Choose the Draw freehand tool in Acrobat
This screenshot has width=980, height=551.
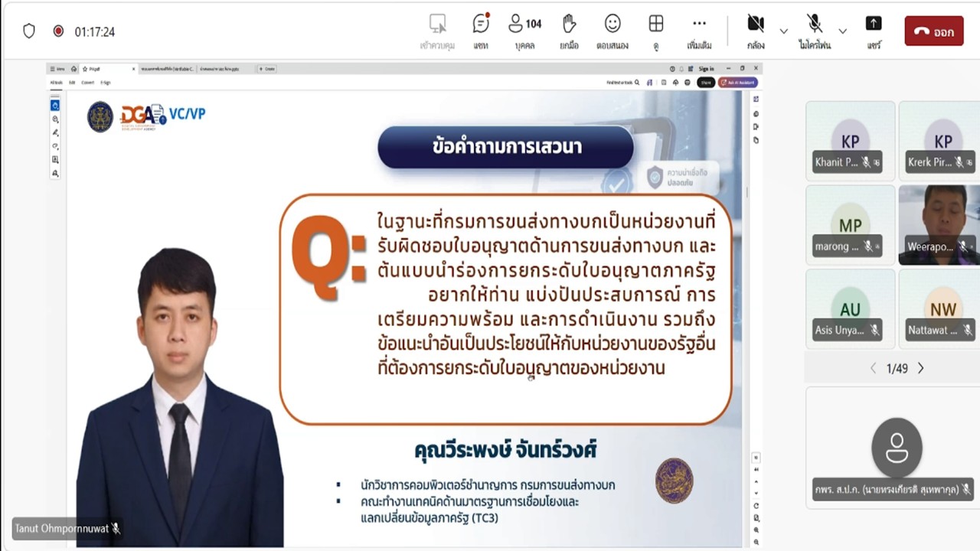pos(55,145)
